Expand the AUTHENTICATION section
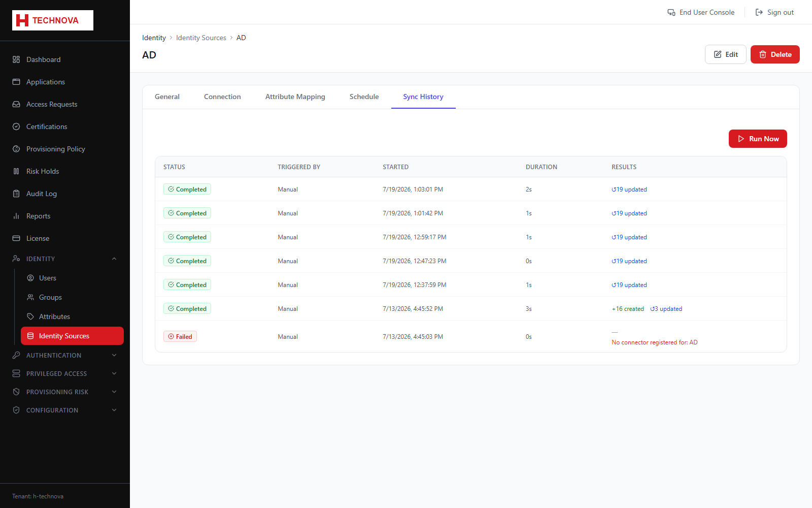The width and height of the screenshot is (812, 508). click(65, 355)
